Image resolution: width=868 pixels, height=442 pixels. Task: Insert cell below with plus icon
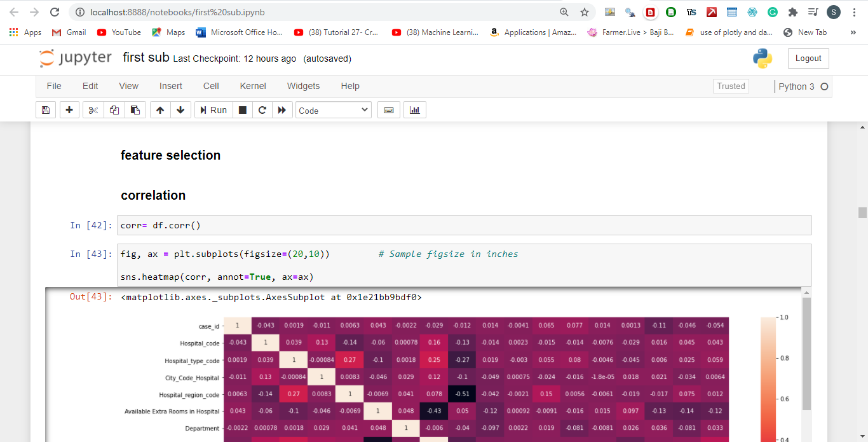point(69,110)
